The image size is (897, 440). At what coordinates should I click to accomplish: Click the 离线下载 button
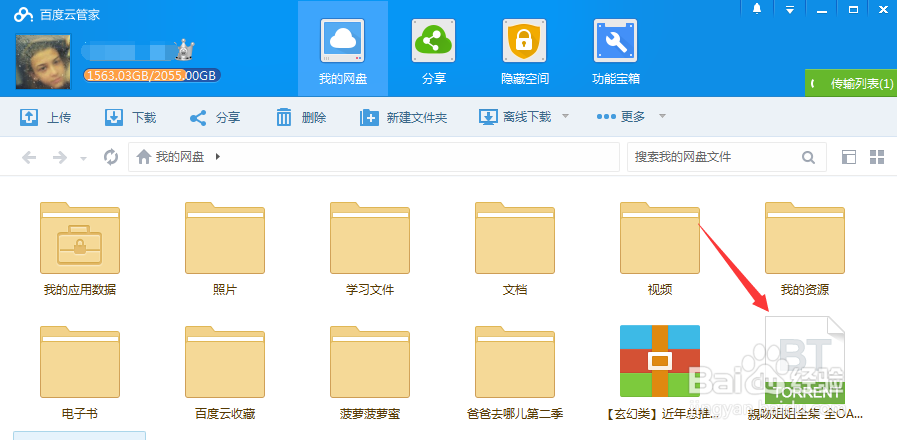point(515,117)
